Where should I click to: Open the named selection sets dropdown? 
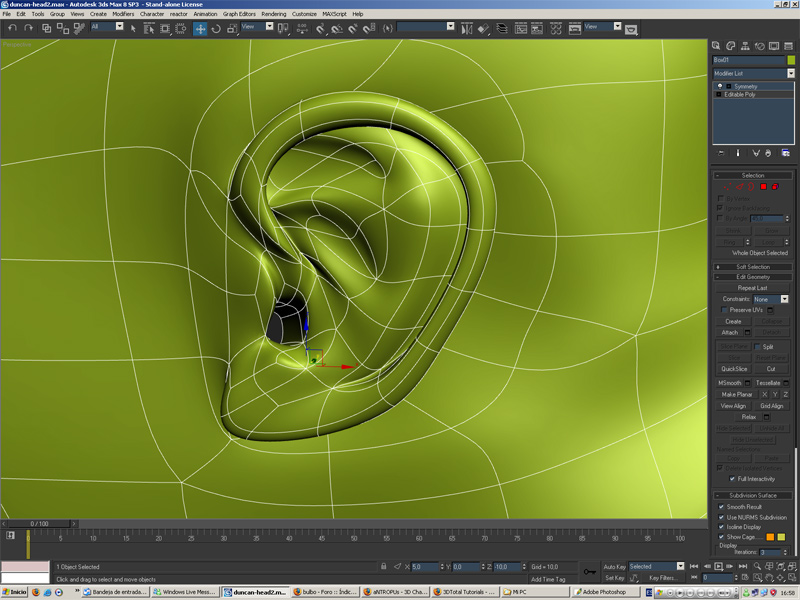(x=426, y=27)
